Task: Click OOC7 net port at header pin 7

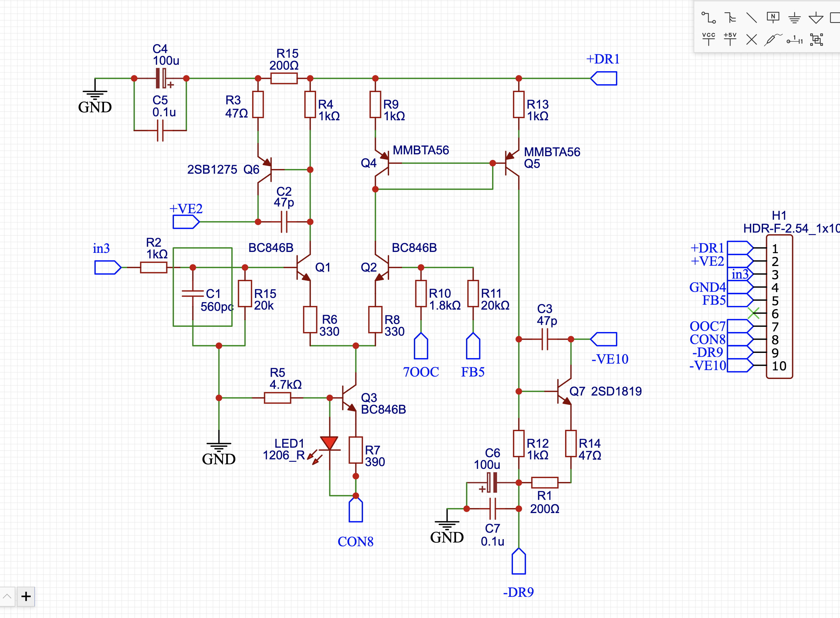Action: [741, 326]
